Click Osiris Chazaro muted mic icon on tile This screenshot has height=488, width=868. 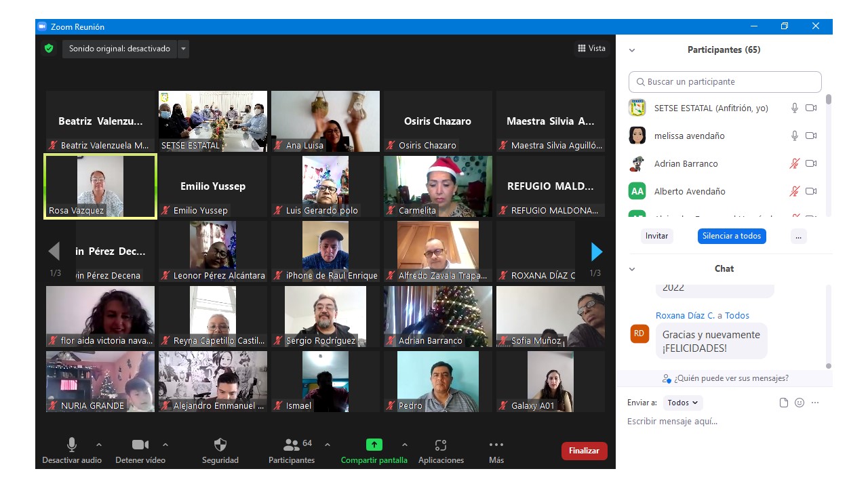(391, 146)
